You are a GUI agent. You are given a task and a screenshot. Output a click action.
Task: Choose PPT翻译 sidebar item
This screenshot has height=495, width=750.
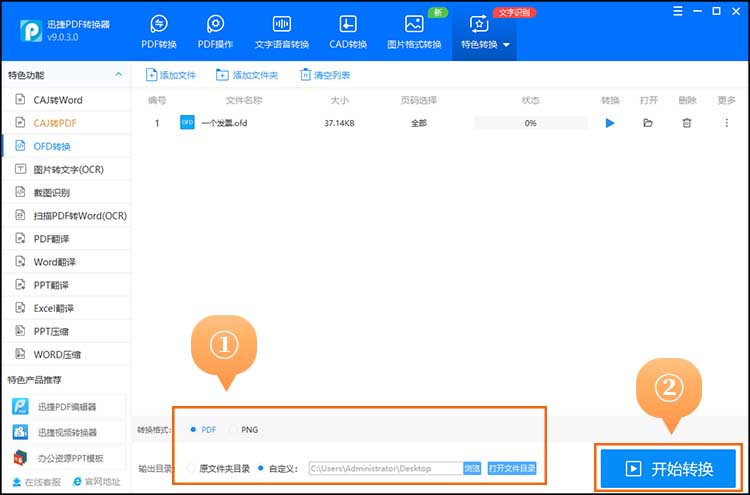[x=66, y=285]
